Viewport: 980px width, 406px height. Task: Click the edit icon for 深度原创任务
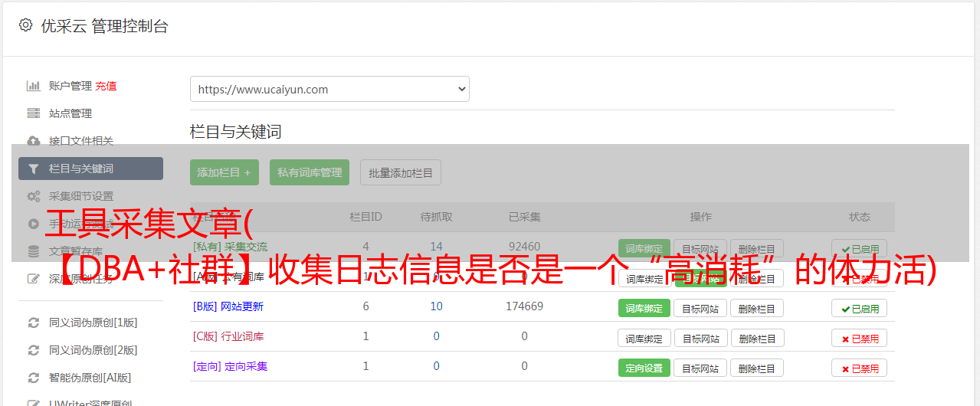(x=33, y=279)
